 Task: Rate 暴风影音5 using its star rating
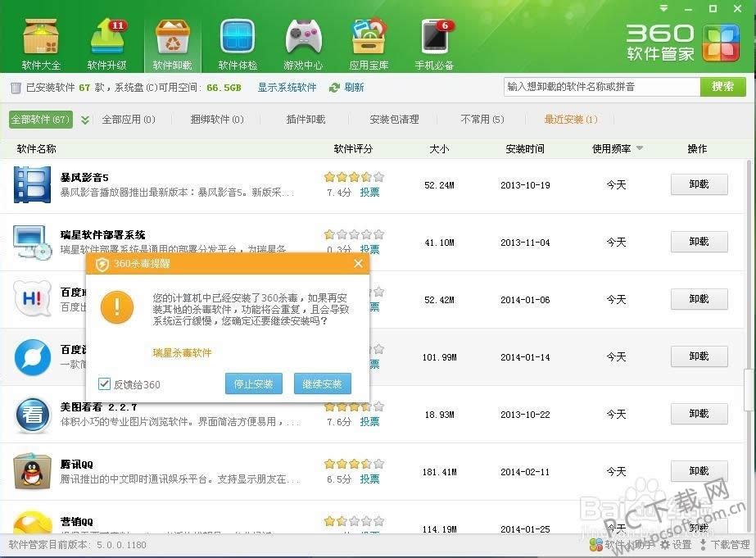coord(354,177)
